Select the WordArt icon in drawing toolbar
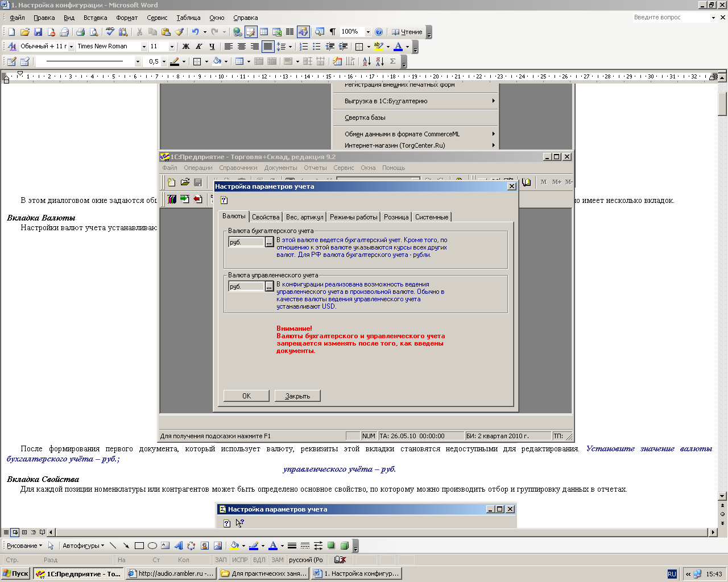This screenshot has width=728, height=582. (178, 546)
